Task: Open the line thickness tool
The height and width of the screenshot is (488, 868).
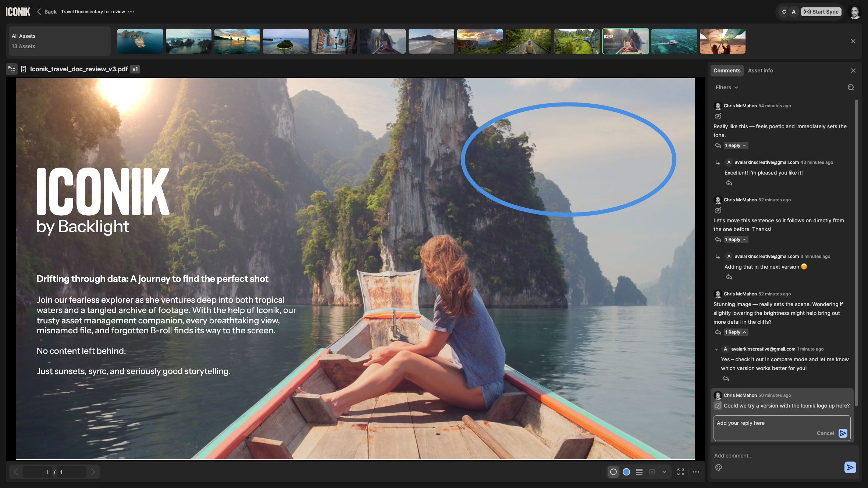Action: coord(639,472)
